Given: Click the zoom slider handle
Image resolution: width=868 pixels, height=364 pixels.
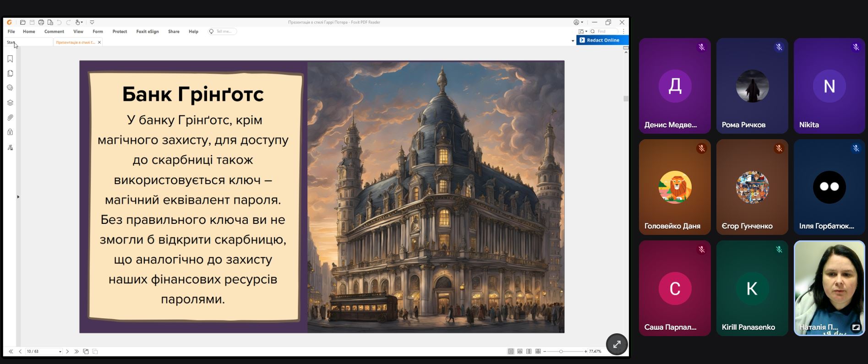Looking at the screenshot, I should (561, 352).
